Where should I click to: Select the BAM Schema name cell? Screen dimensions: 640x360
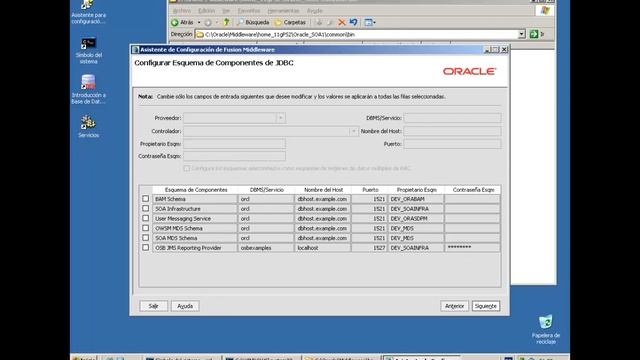click(195, 199)
